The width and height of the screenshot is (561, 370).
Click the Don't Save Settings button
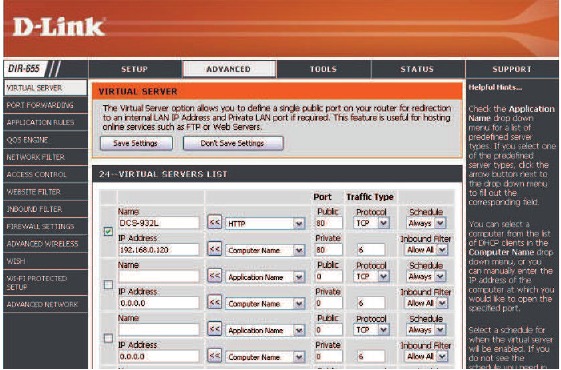point(233,143)
